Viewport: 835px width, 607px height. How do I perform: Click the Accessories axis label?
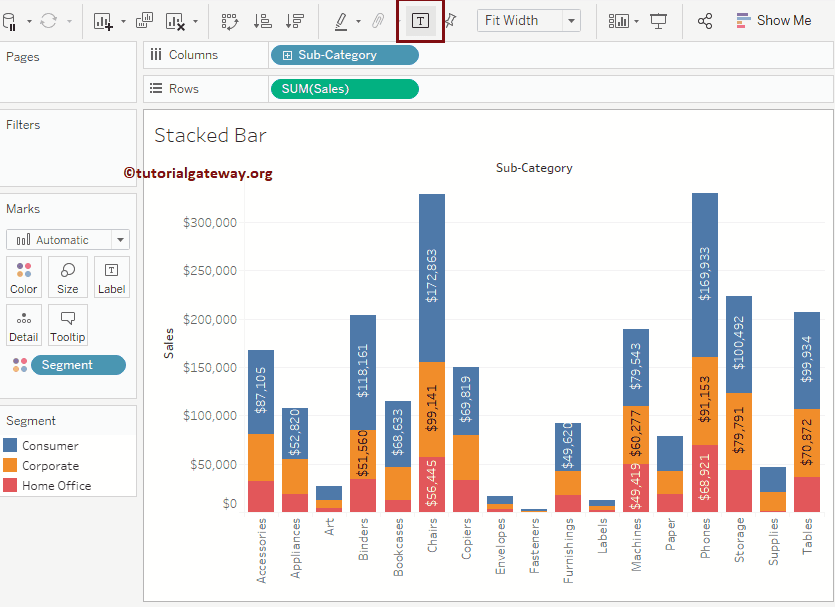point(261,551)
